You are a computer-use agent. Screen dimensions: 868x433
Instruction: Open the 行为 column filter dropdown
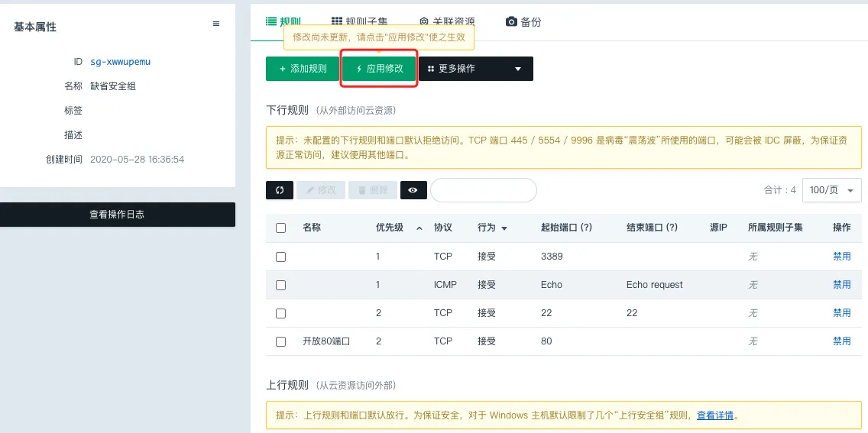(x=504, y=228)
